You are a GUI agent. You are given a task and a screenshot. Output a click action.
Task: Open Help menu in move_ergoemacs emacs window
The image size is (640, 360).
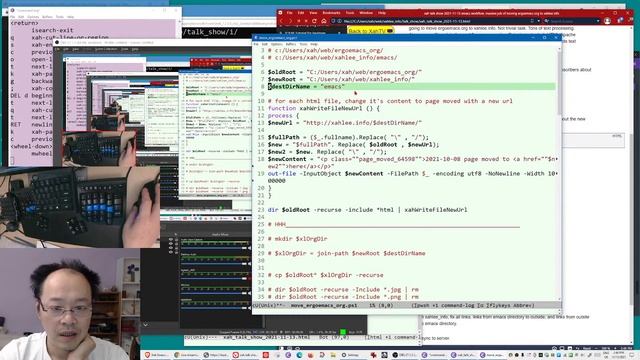314,44
